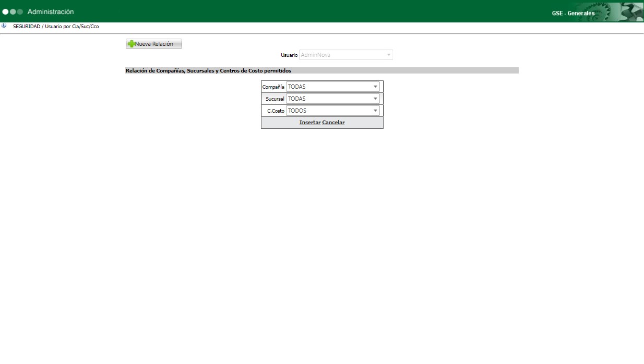
Task: Click the SEGURIDAD / Usuario por Cia/Suc/Cco breadcrumb
Action: point(56,26)
